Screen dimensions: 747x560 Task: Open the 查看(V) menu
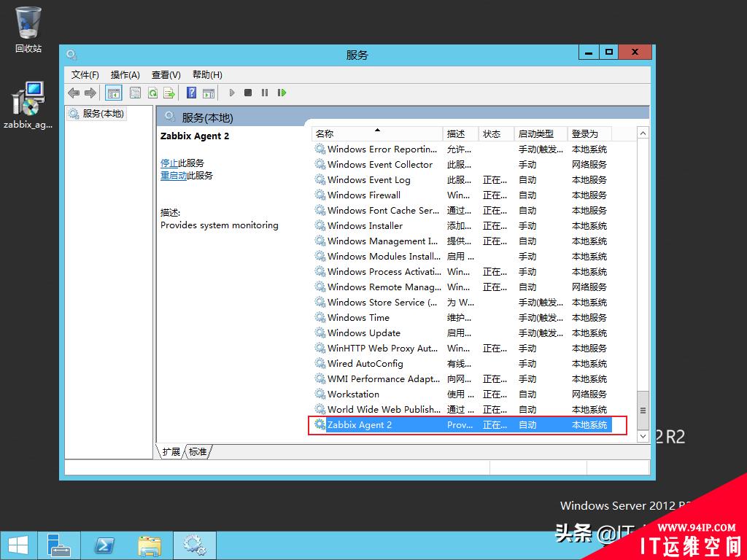[166, 75]
